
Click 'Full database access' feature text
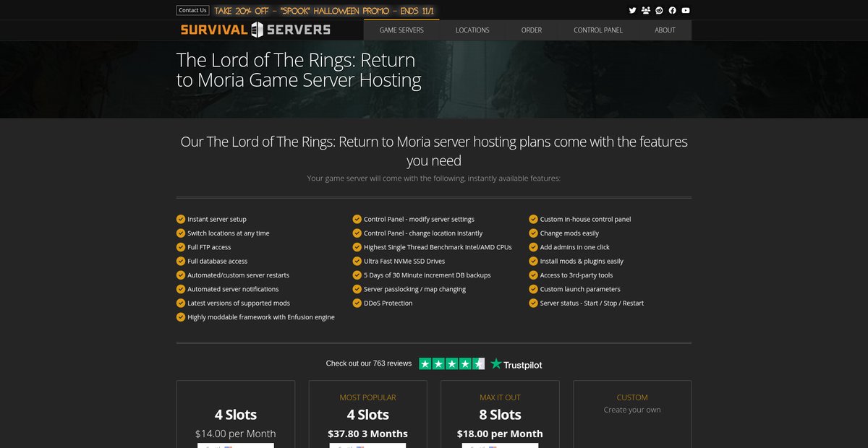point(217,262)
